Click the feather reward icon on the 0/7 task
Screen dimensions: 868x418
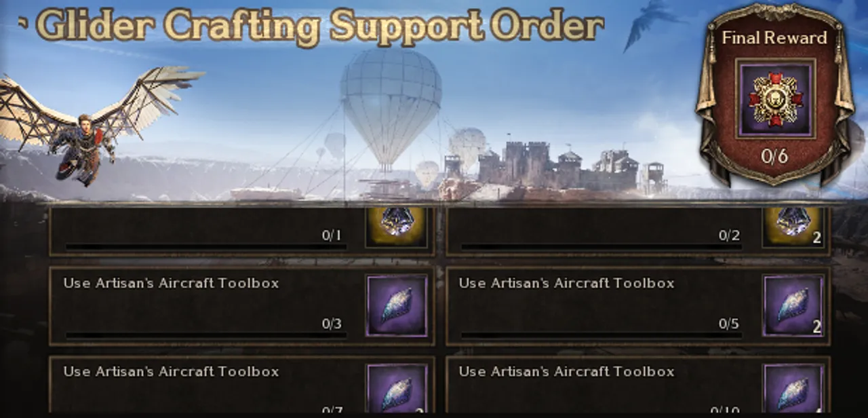(397, 388)
